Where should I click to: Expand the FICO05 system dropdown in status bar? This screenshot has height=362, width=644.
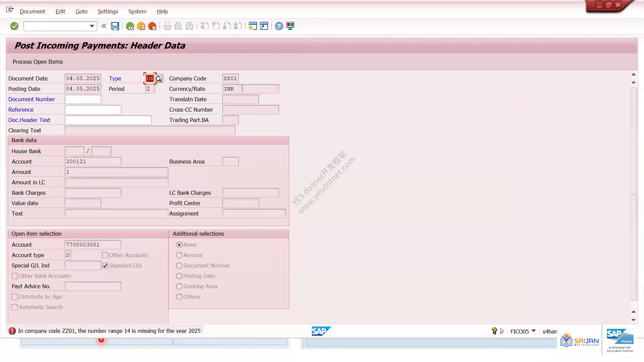[534, 331]
